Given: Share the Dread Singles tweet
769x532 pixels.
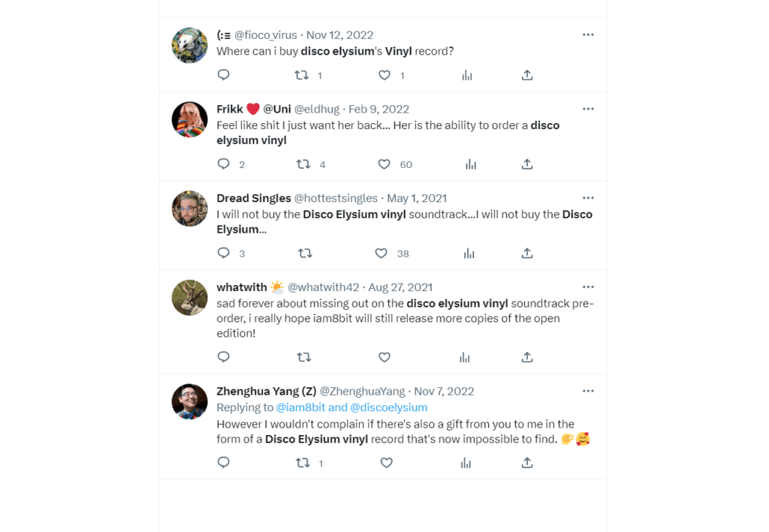Looking at the screenshot, I should (x=527, y=254).
